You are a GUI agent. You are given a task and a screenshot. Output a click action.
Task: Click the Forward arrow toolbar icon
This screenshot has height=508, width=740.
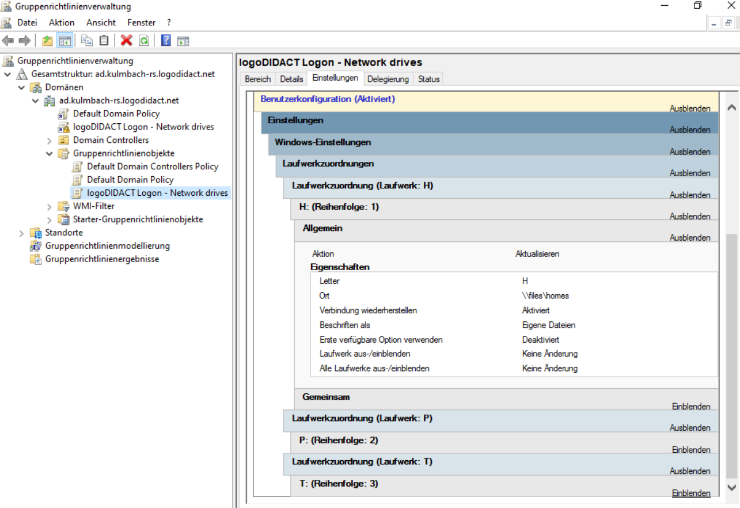point(25,41)
